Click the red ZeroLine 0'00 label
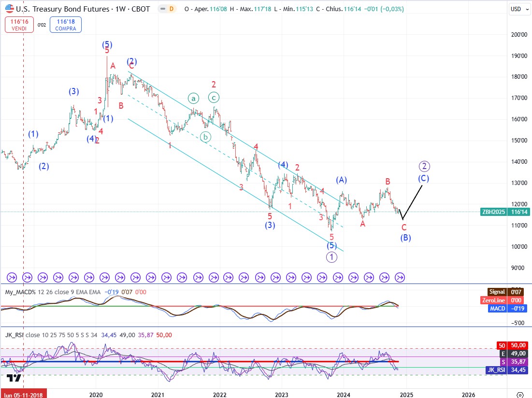The image size is (532, 398). [x=502, y=300]
